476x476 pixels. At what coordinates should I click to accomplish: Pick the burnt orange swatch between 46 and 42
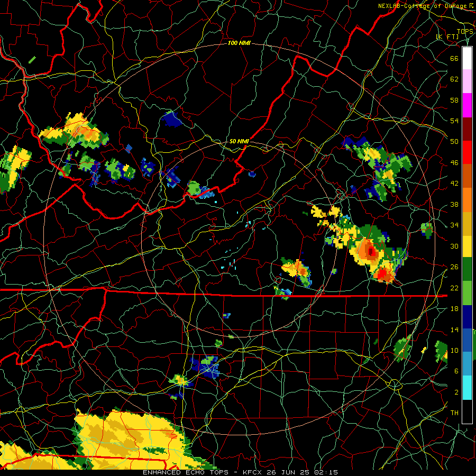[467, 176]
